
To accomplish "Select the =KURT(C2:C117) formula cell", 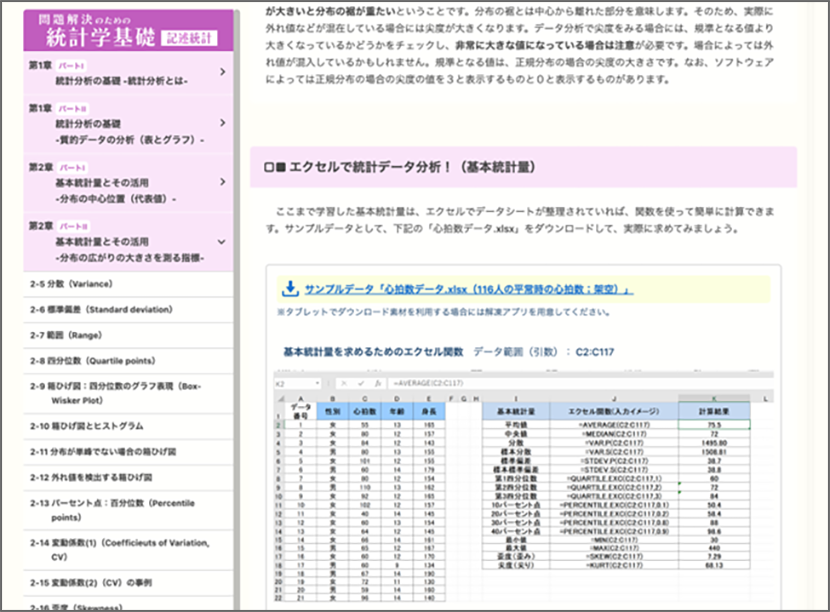I will (x=614, y=565).
